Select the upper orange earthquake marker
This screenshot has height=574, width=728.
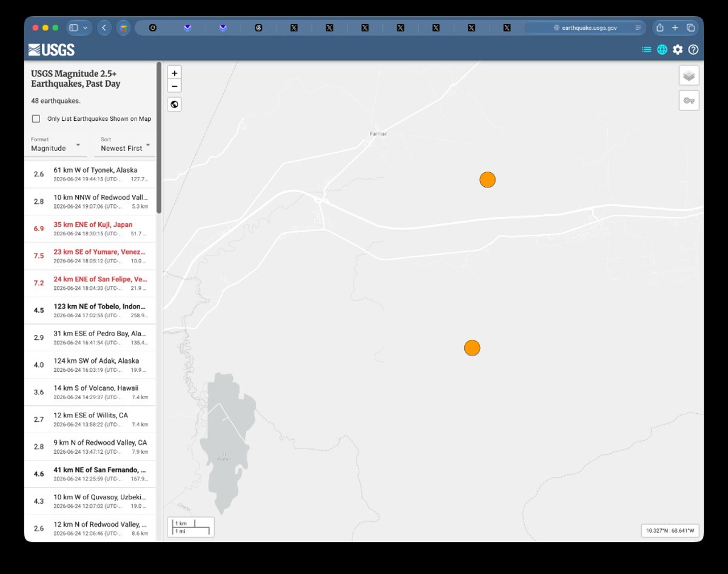pos(487,180)
